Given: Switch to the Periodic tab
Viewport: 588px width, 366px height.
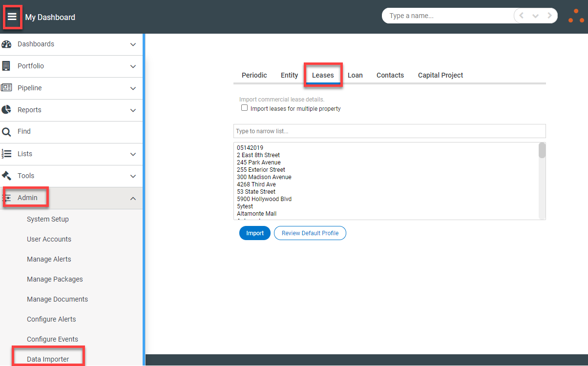Looking at the screenshot, I should click(254, 75).
